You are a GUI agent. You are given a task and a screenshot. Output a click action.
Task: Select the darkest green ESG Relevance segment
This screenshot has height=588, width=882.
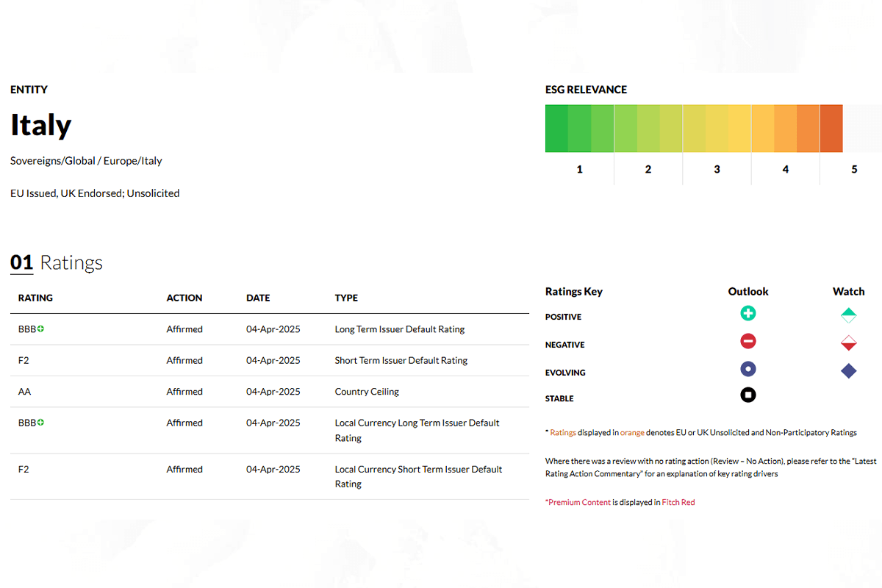click(556, 129)
